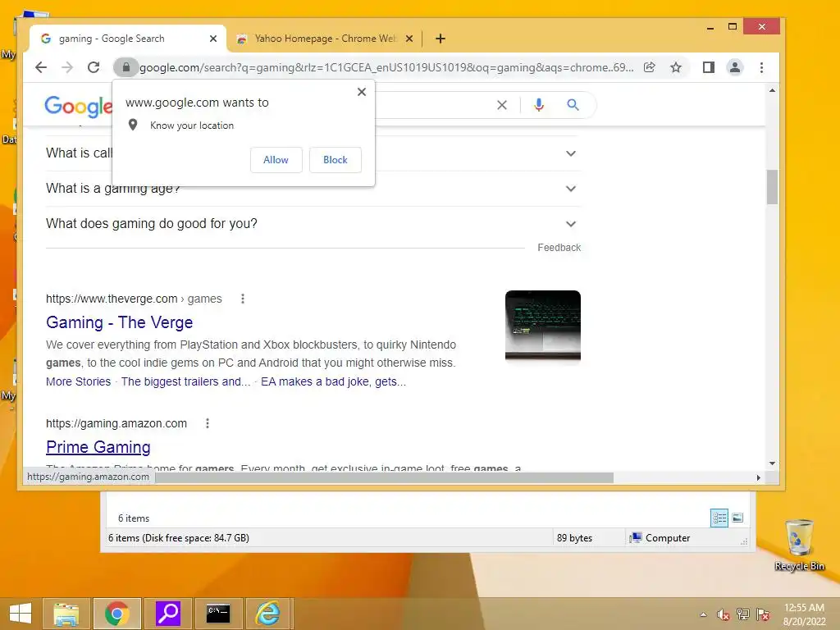
Task: Open a new Chrome tab
Action: click(441, 39)
